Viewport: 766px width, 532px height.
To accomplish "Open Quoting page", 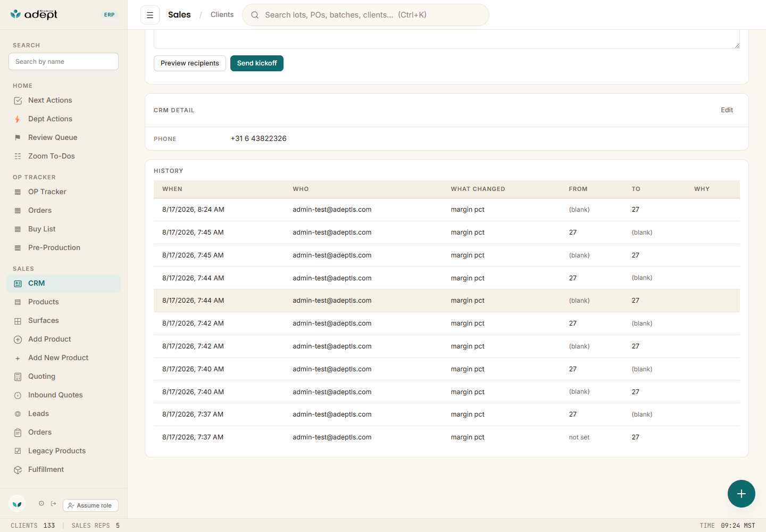I will click(64, 376).
